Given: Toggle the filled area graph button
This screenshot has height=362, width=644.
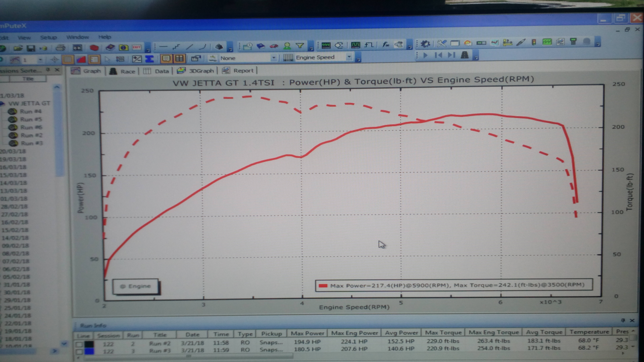Looking at the screenshot, I should coord(81,60).
